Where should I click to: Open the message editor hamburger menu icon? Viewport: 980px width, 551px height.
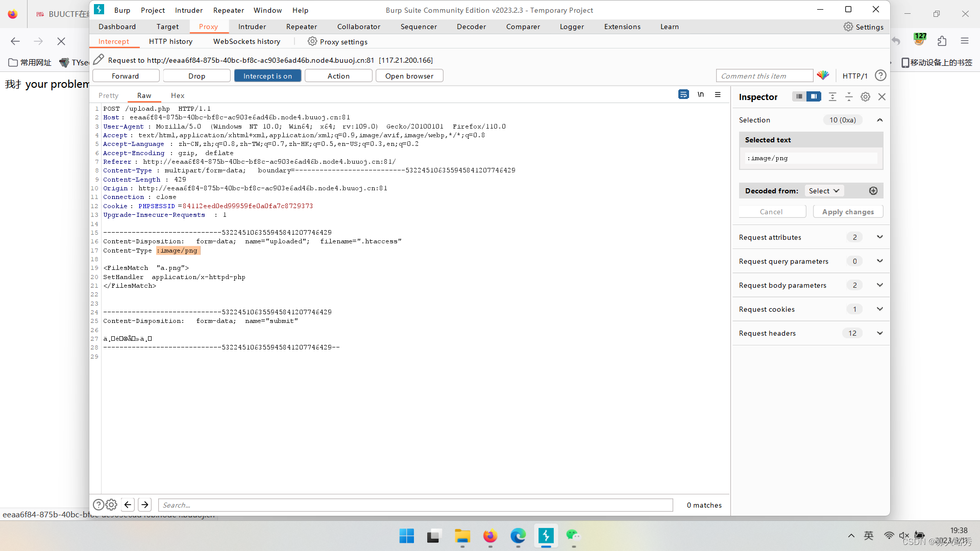click(718, 94)
